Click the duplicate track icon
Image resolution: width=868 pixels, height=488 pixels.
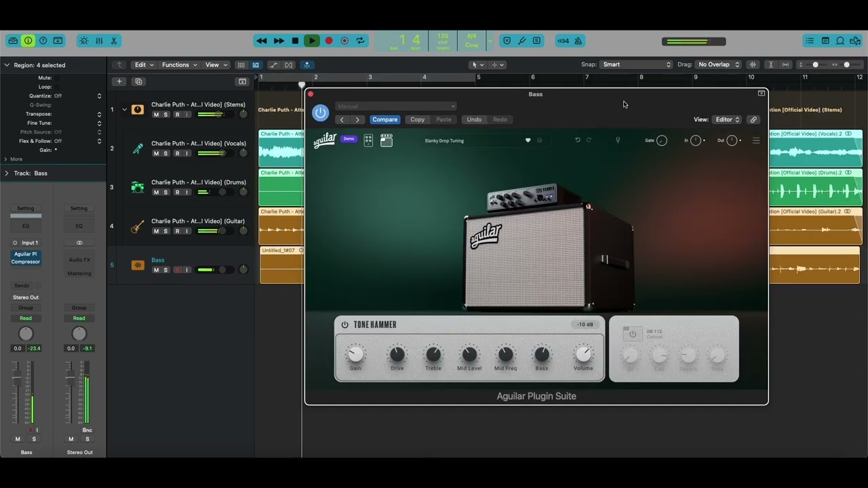(x=138, y=81)
